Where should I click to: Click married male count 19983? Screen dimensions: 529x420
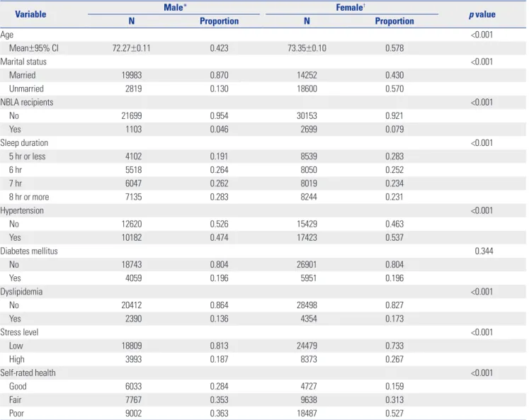(132, 75)
